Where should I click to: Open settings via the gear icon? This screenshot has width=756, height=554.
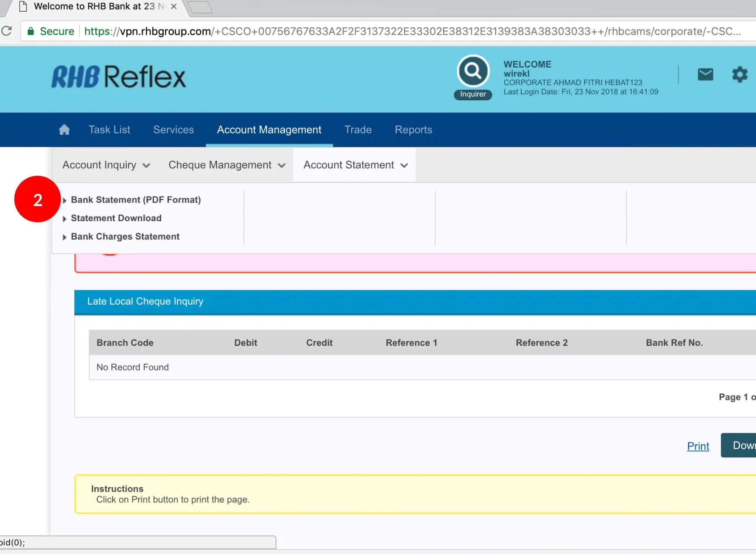pos(740,74)
